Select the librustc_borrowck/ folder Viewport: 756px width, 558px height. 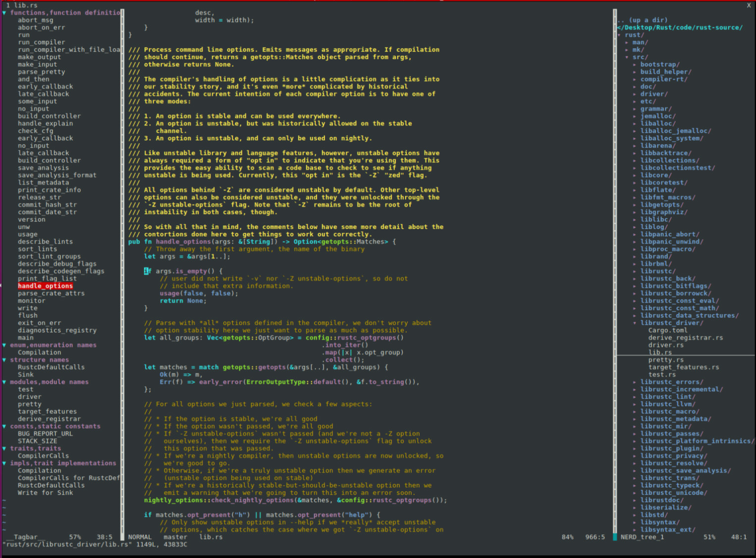676,294
